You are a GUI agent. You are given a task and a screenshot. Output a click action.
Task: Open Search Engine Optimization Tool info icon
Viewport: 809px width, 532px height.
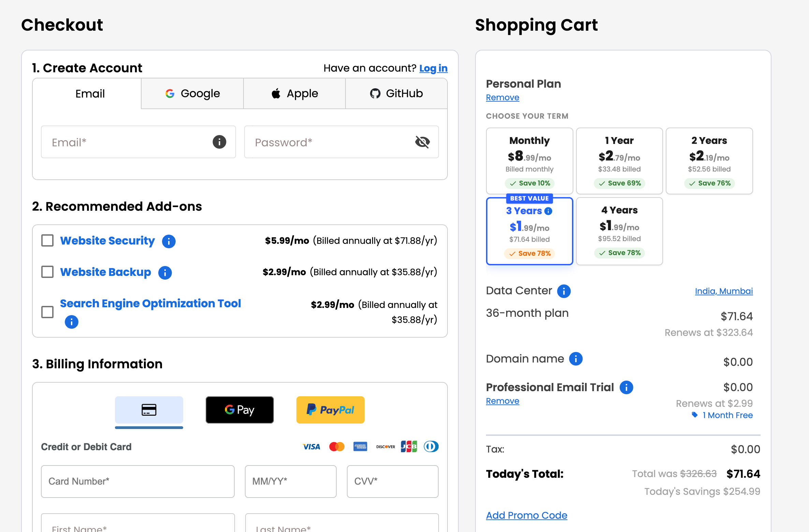click(x=72, y=322)
